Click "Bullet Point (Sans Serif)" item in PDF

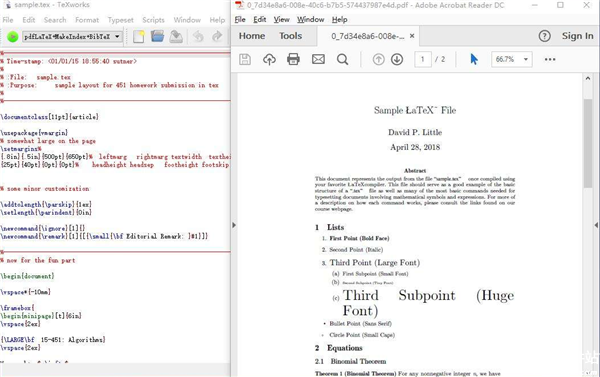coord(360,324)
